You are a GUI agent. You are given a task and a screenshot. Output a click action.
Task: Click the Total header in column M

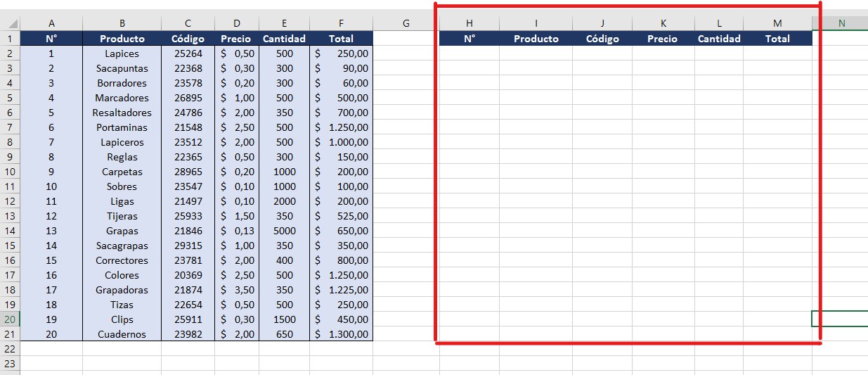coord(777,39)
